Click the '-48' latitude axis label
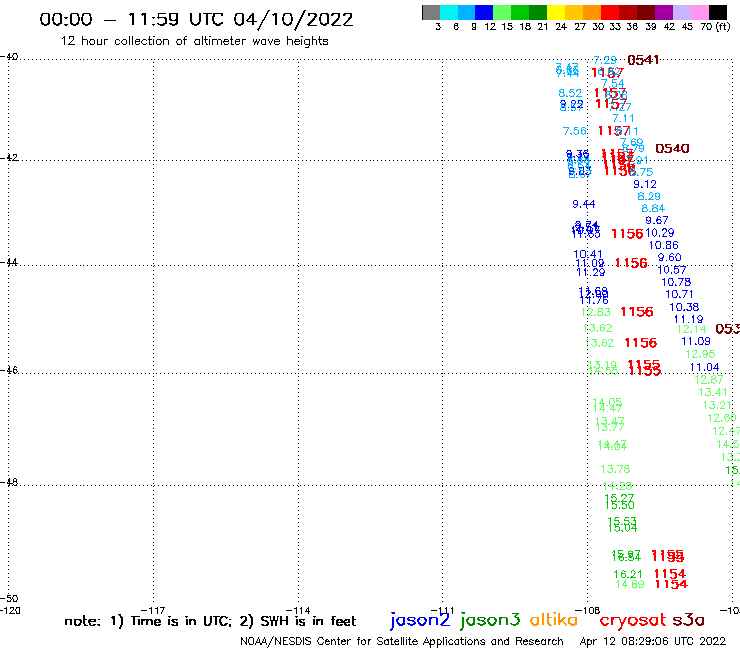The width and height of the screenshot is (740, 650). point(10,482)
